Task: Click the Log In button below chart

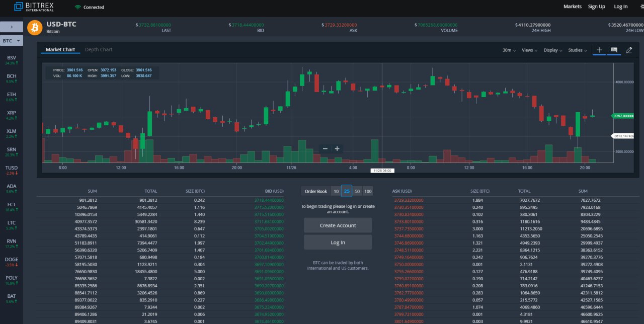Action: 338,242
